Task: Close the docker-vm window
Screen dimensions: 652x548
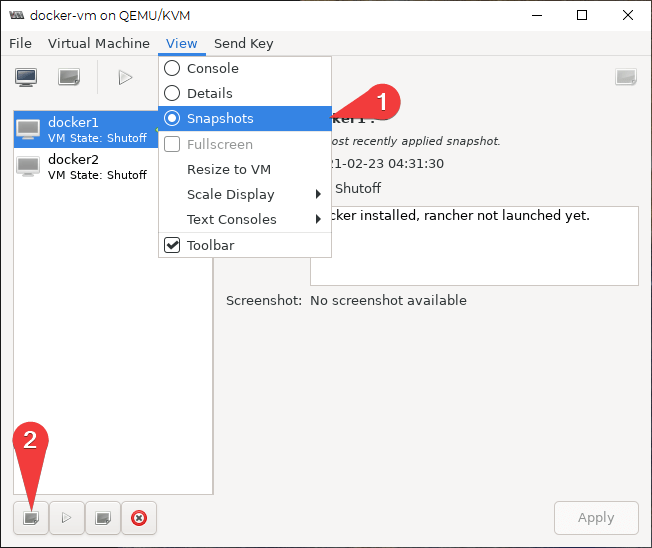Action: 627,15
